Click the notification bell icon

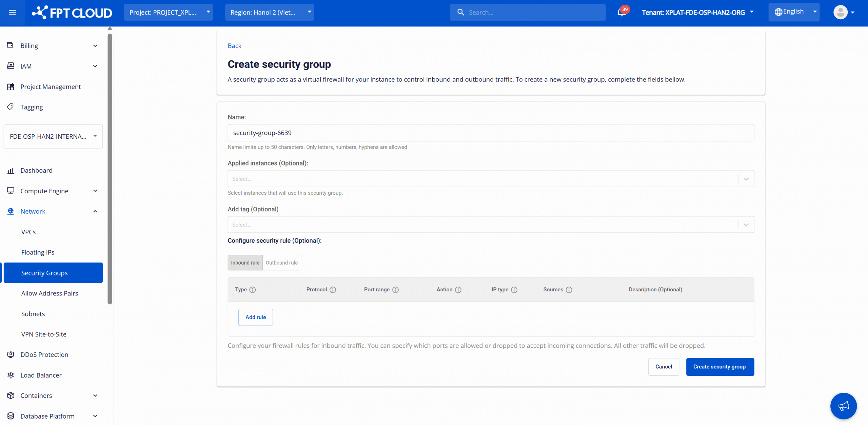point(621,13)
